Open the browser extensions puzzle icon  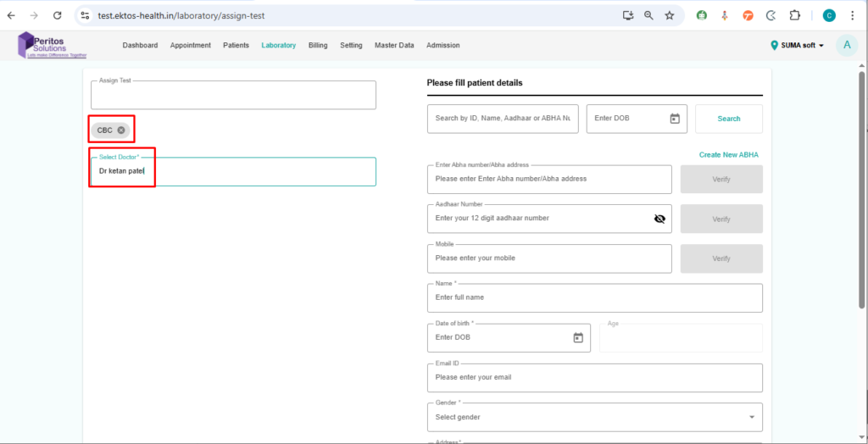tap(794, 15)
